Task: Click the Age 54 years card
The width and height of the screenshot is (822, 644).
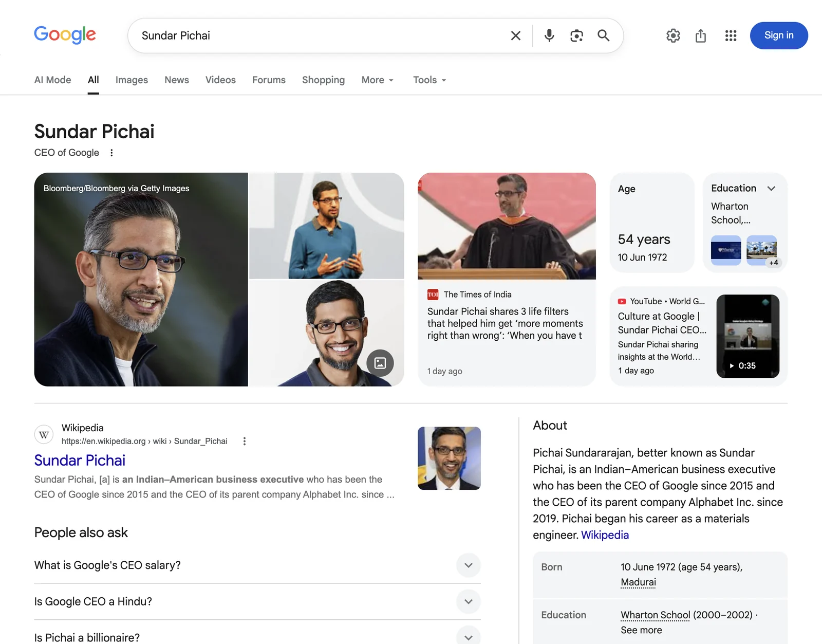Action: click(x=652, y=223)
